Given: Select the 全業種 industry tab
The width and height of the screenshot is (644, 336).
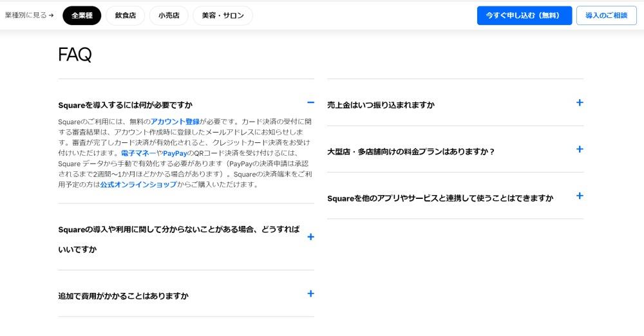Looking at the screenshot, I should [82, 15].
